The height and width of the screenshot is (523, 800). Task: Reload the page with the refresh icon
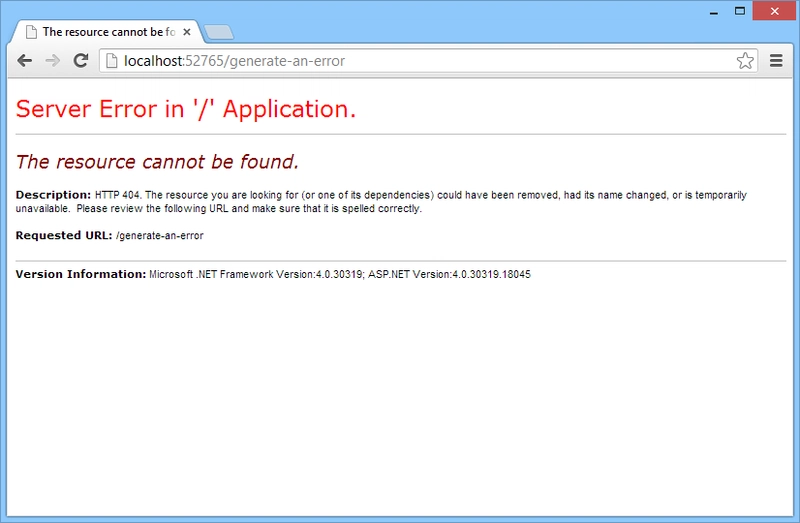coord(81,60)
